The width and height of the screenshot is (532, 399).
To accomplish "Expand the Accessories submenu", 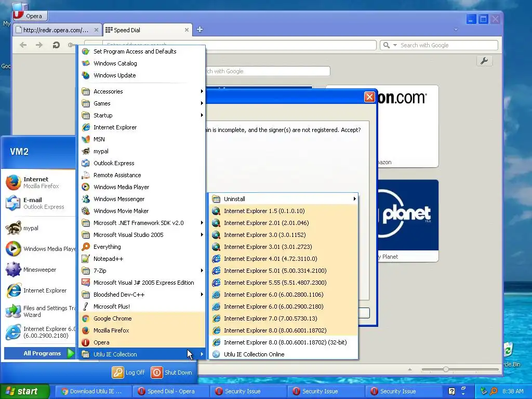I will click(142, 91).
